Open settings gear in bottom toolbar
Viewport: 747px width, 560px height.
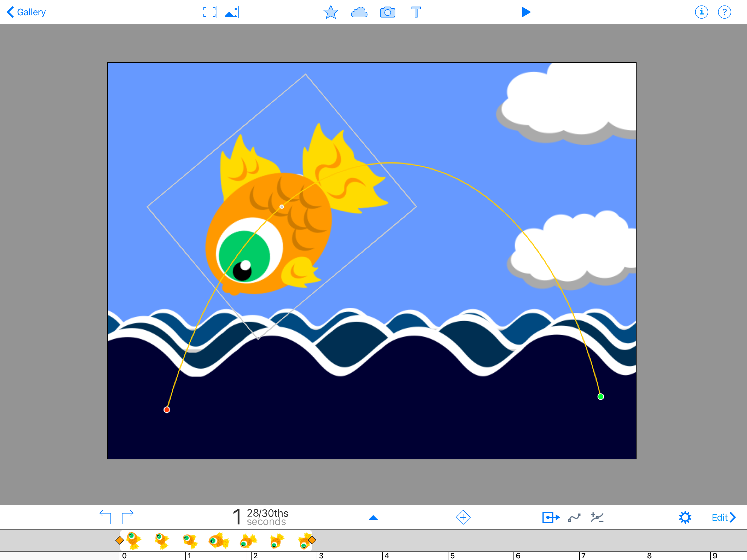click(x=685, y=517)
